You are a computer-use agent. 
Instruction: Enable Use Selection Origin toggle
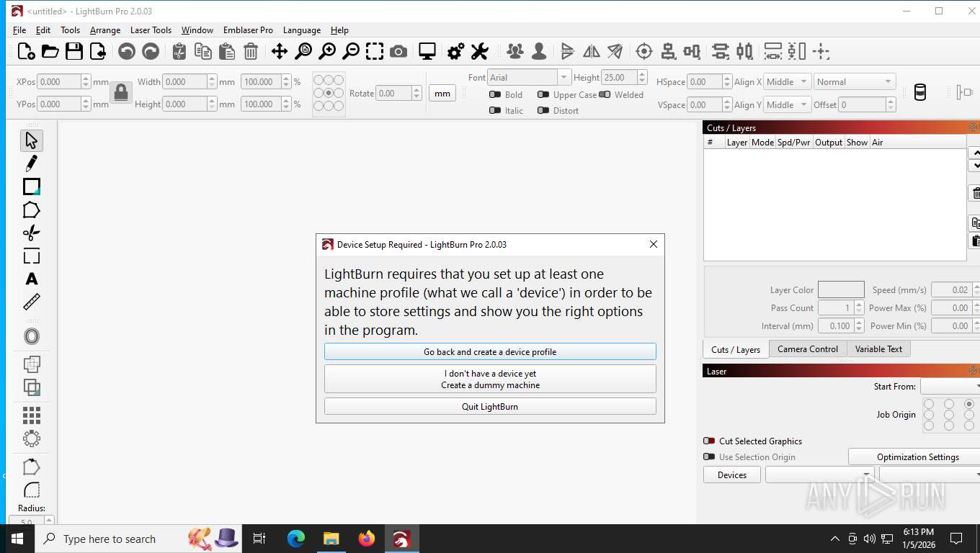point(709,457)
